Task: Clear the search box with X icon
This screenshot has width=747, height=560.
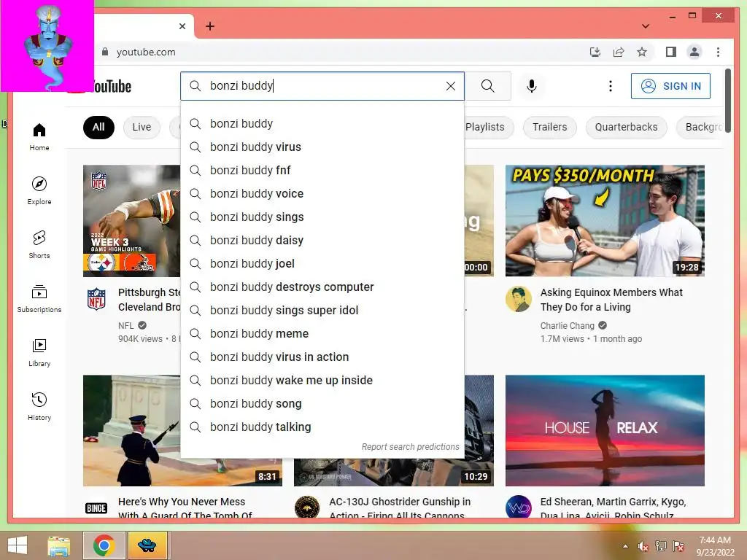Action: pos(451,86)
